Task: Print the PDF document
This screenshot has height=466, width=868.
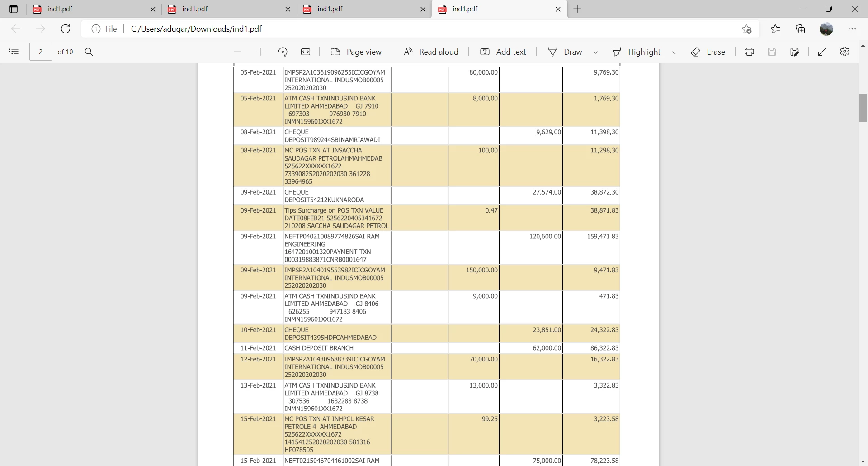Action: click(749, 52)
